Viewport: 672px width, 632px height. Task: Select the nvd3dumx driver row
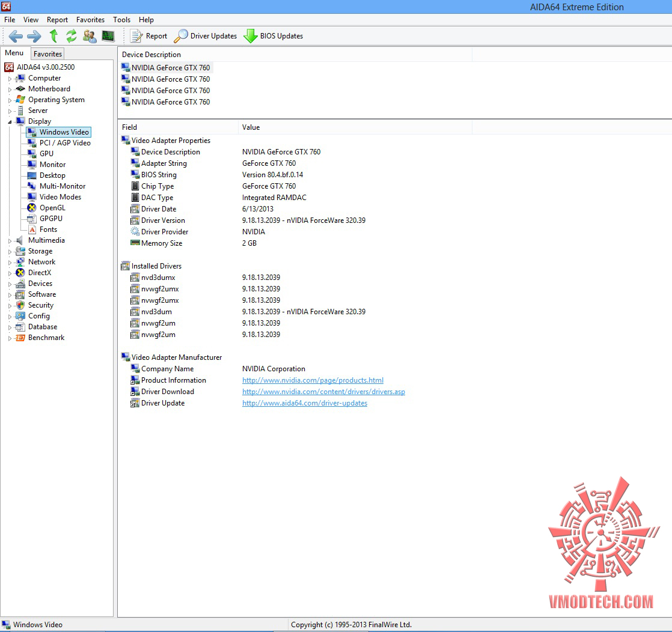tap(296, 278)
